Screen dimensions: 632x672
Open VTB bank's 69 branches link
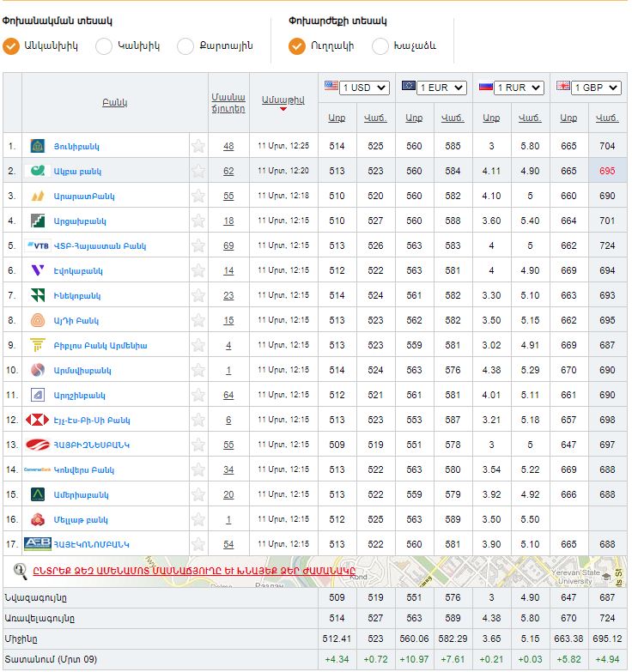(228, 245)
